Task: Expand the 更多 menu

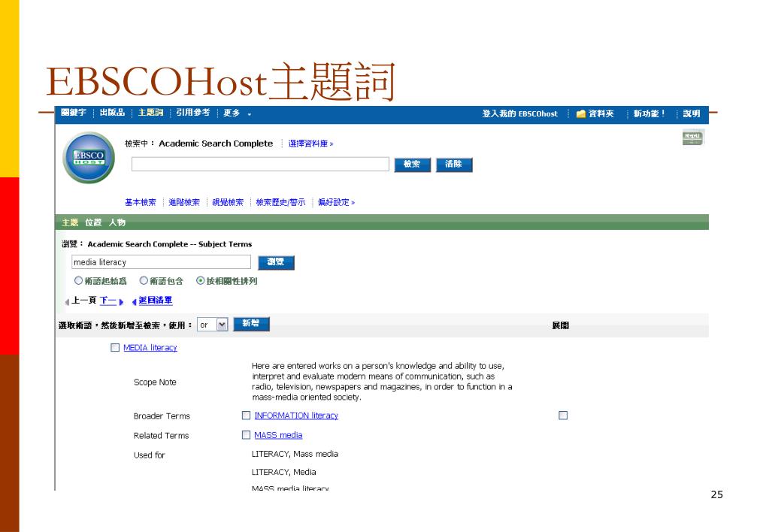Action: [x=237, y=113]
